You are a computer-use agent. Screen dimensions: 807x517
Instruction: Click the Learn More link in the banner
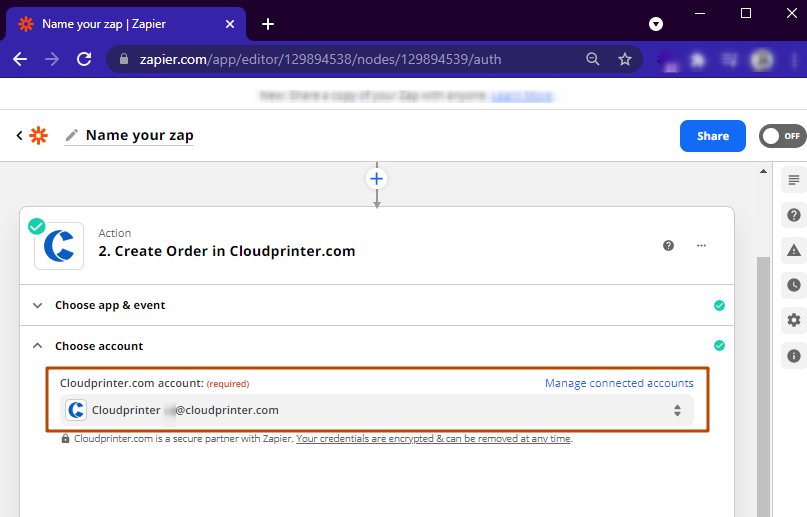pyautogui.click(x=521, y=96)
